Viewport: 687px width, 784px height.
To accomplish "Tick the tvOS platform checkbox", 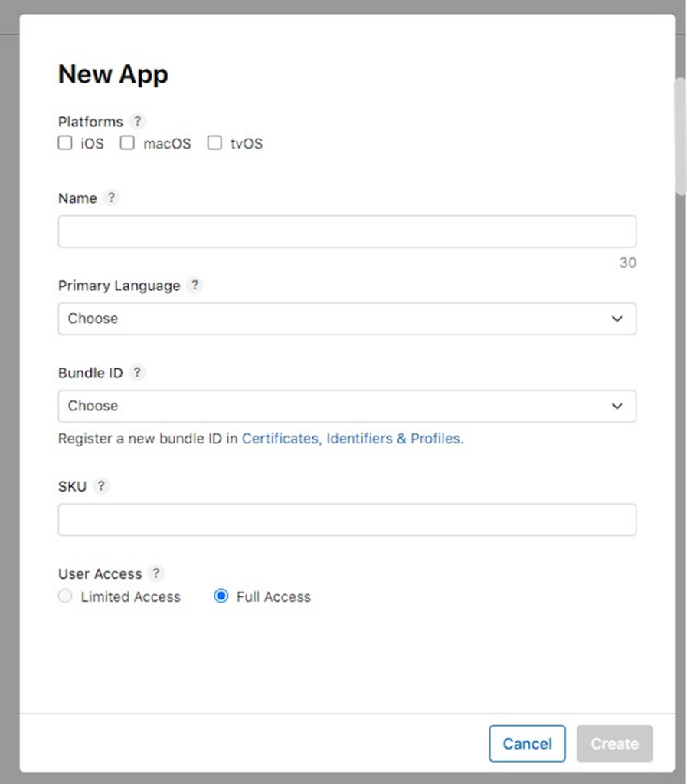I will pos(214,143).
